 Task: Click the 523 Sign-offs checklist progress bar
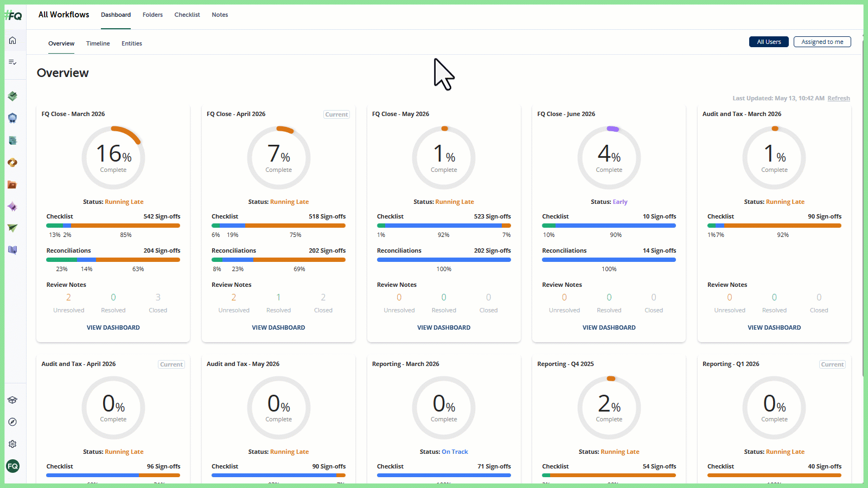click(444, 226)
